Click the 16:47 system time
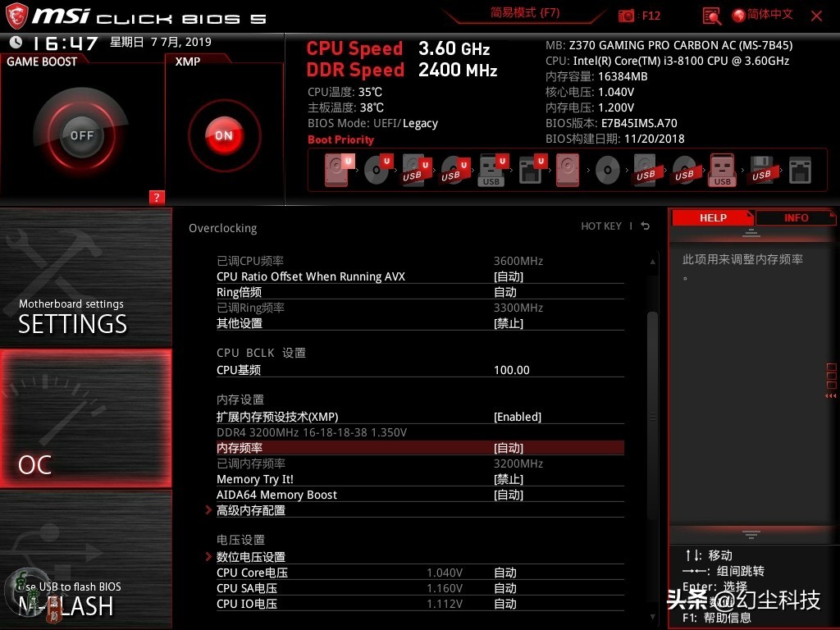 click(66, 43)
